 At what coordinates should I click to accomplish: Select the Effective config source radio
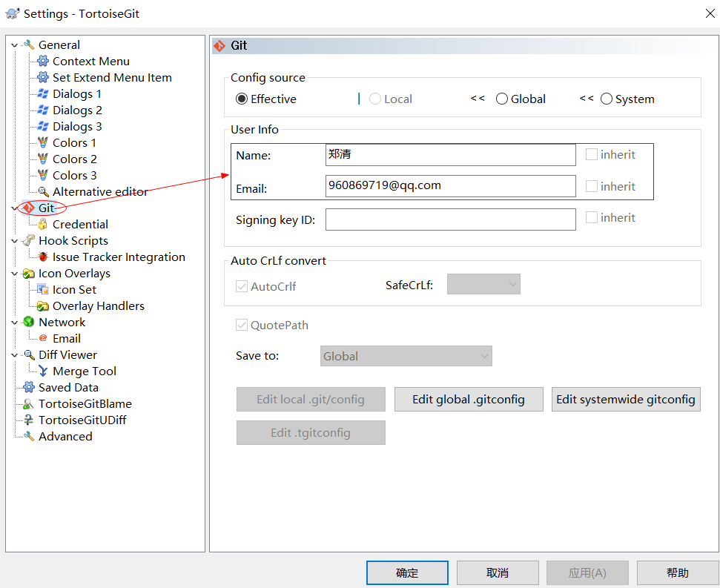pyautogui.click(x=242, y=99)
